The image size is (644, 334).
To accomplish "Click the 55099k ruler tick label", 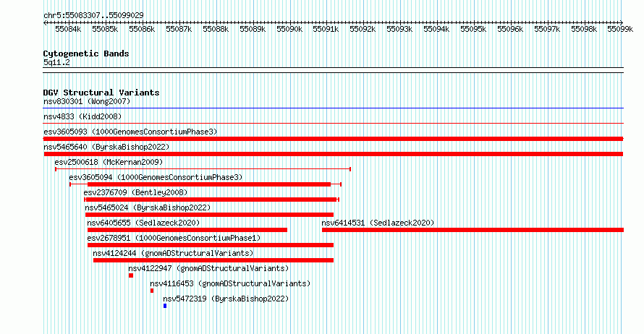I will click(x=620, y=29).
